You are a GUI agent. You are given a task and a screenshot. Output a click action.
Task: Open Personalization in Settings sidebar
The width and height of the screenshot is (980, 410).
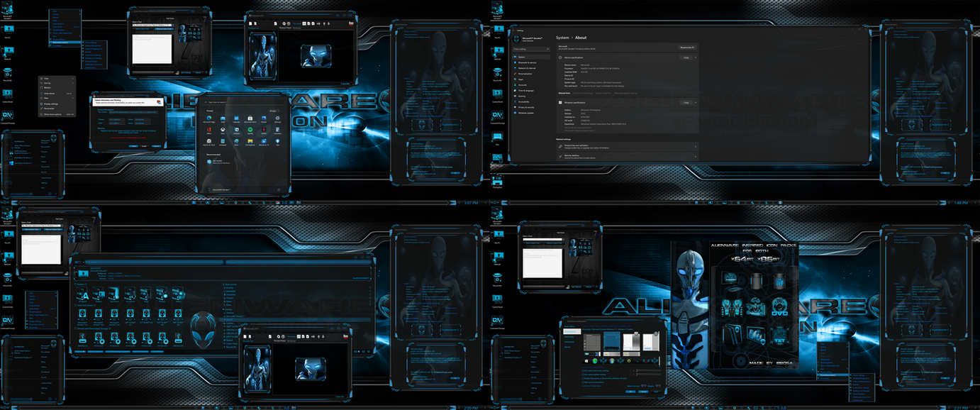pyautogui.click(x=530, y=74)
